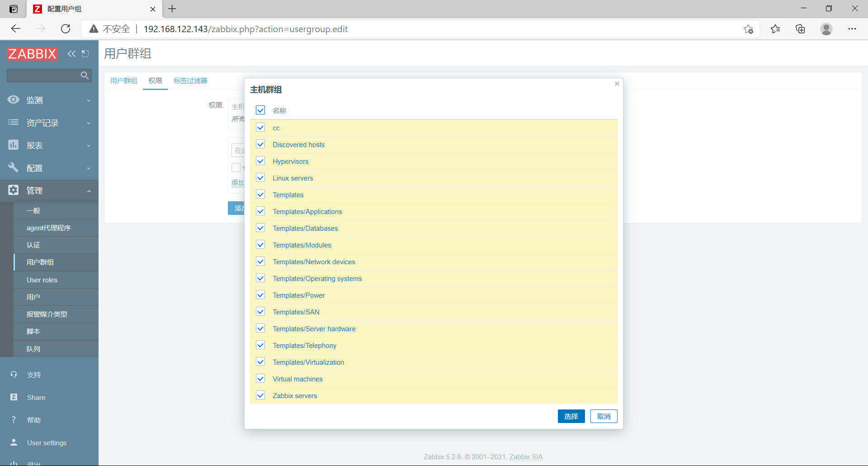Uncheck Virtual machines checkbox
This screenshot has height=466, width=868.
point(260,379)
